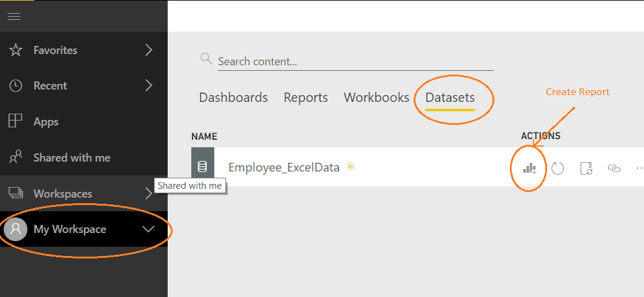Click the search magnifier icon
The height and width of the screenshot is (297, 644).
tap(206, 58)
